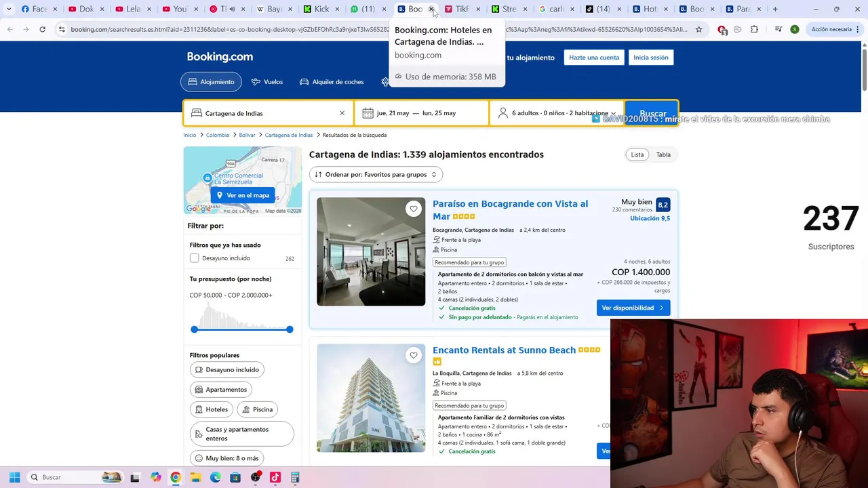View site information icon in address bar
This screenshot has height=488, width=868.
(x=62, y=29)
